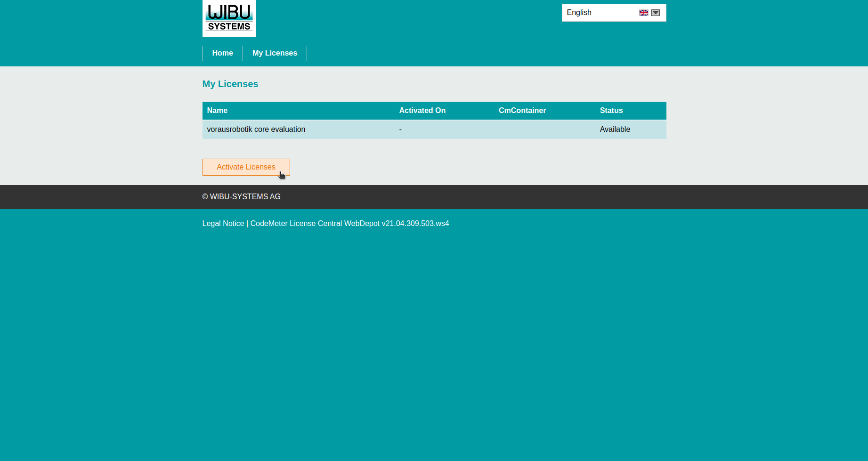The height and width of the screenshot is (461, 868).
Task: Open the Legal Notice link
Action: [x=223, y=224]
